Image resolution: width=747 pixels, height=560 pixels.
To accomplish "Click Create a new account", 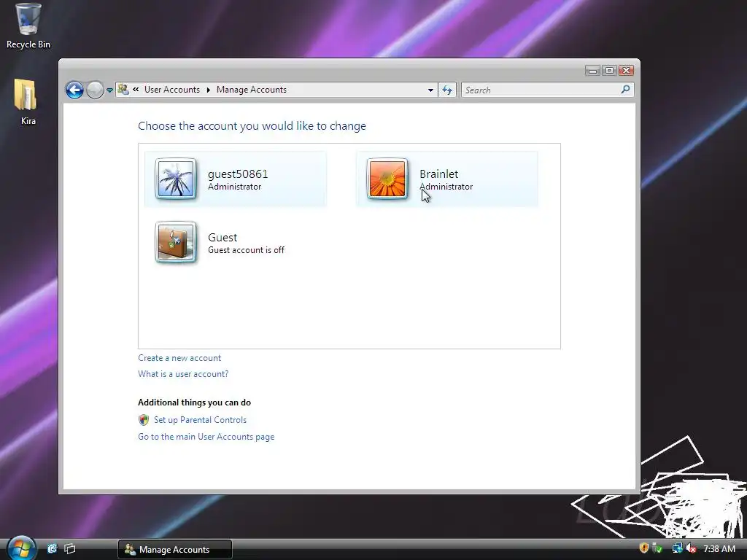I will 179,357.
